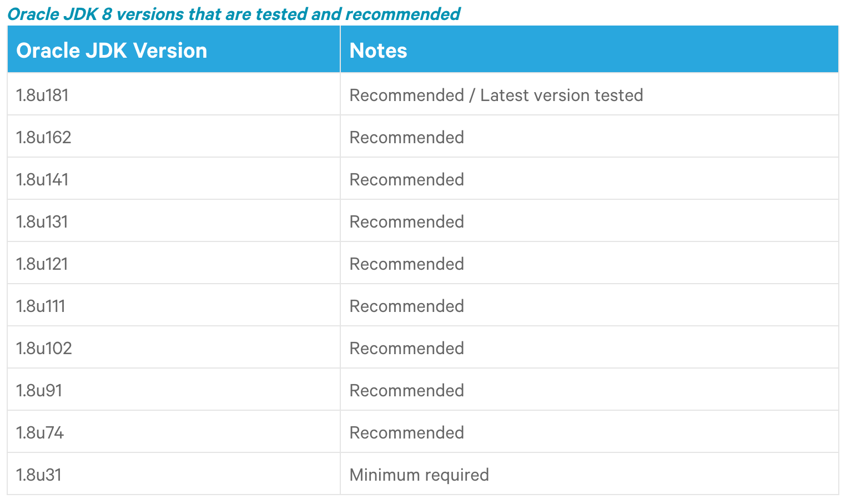This screenshot has height=504, width=846.
Task: Select the 1.8u141 version cell
Action: click(42, 180)
